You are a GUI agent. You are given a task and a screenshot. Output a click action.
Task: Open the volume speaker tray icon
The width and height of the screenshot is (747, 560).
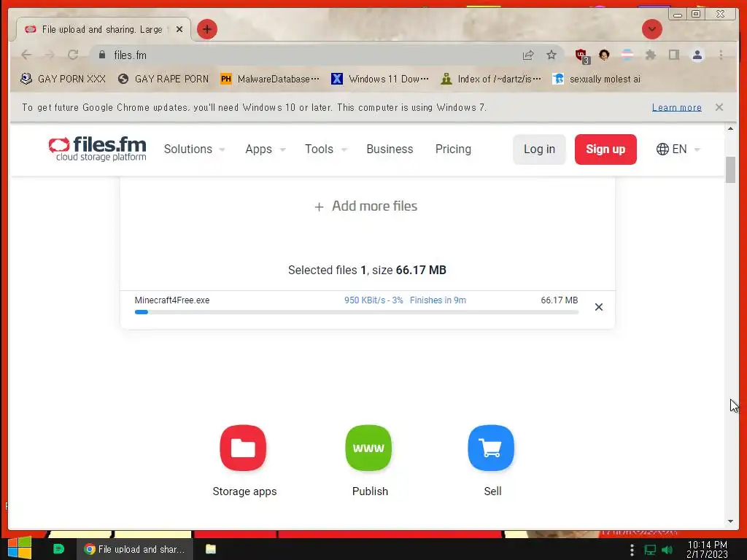point(667,550)
